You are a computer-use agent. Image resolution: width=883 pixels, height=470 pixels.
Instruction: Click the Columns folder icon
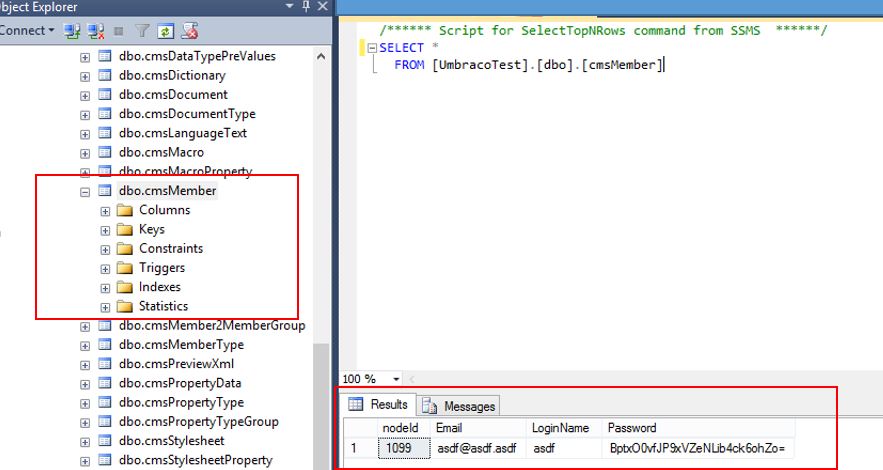[124, 211]
